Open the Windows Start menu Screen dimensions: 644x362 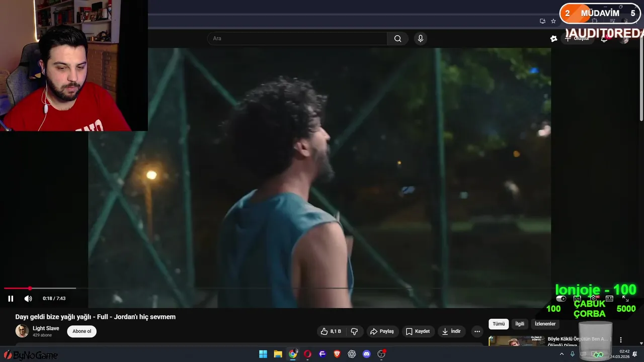point(263,354)
